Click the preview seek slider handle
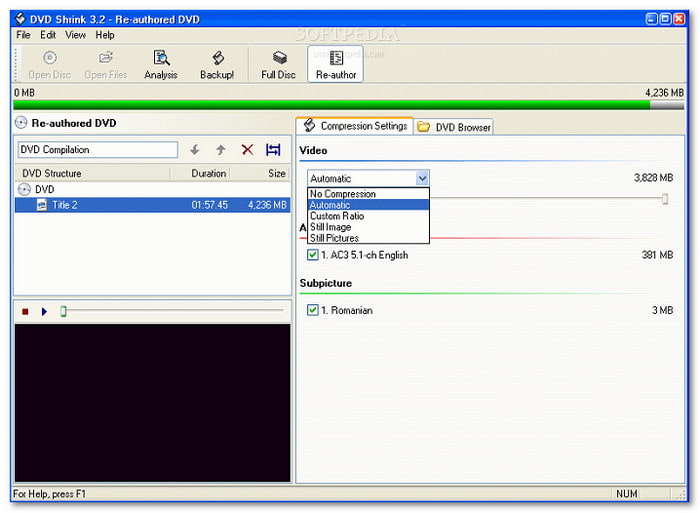Image resolution: width=700 pixels, height=513 pixels. [x=63, y=311]
